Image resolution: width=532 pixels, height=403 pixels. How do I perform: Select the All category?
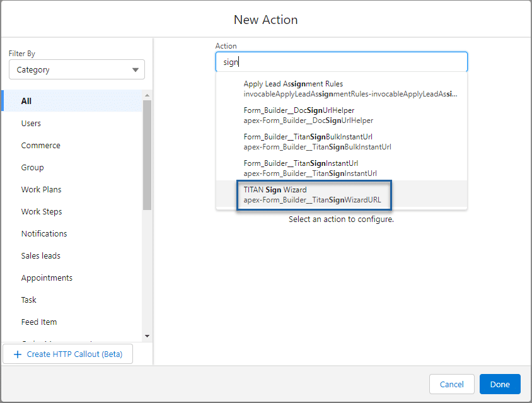[26, 101]
